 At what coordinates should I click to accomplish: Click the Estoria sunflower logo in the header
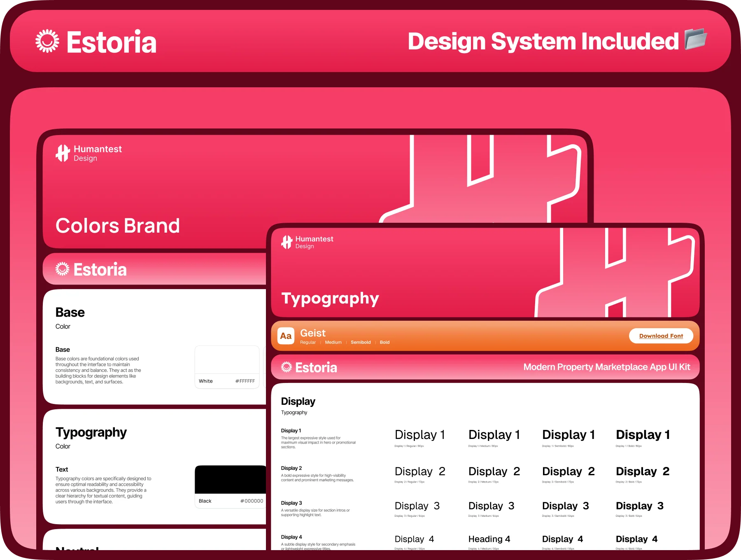(47, 41)
